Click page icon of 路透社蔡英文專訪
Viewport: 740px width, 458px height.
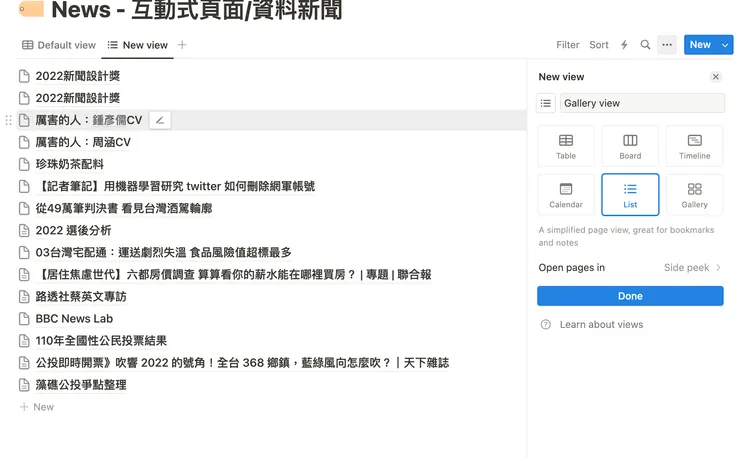[24, 297]
